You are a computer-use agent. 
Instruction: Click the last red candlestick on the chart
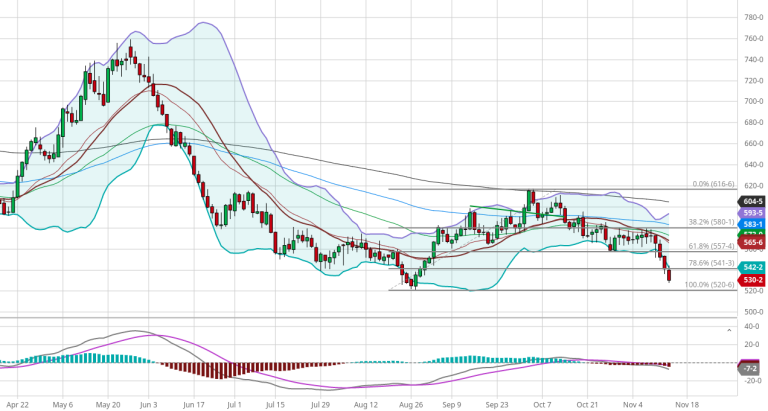point(669,274)
